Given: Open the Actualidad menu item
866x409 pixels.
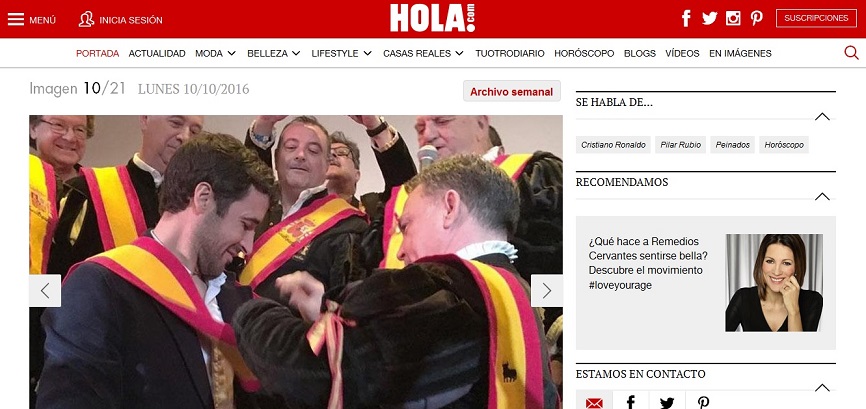Looking at the screenshot, I should tap(157, 54).
